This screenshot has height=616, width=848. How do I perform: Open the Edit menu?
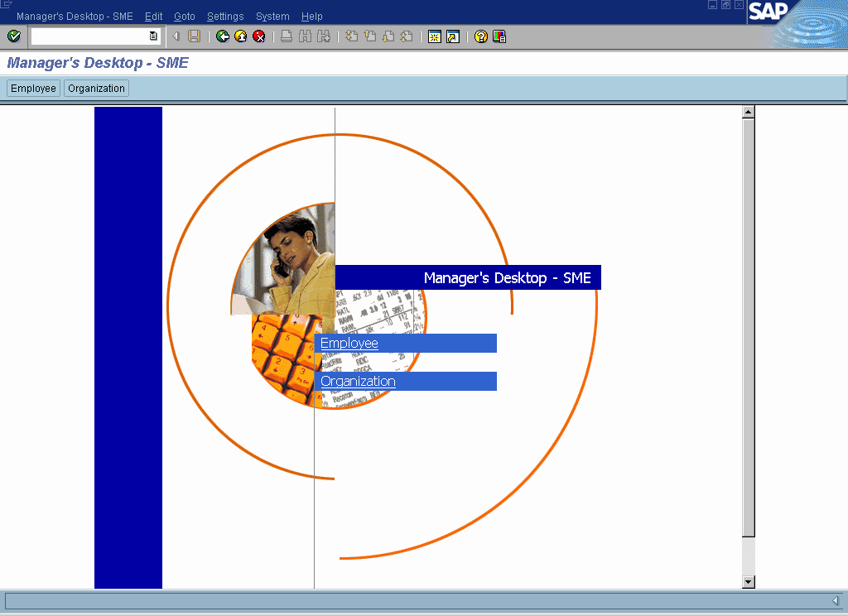pos(153,17)
